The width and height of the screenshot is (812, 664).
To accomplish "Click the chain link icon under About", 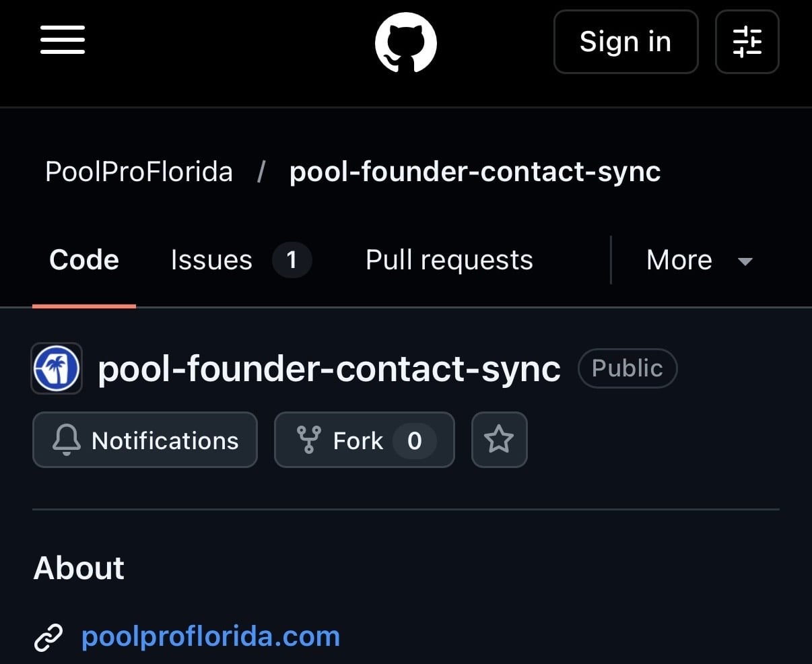I will (48, 637).
